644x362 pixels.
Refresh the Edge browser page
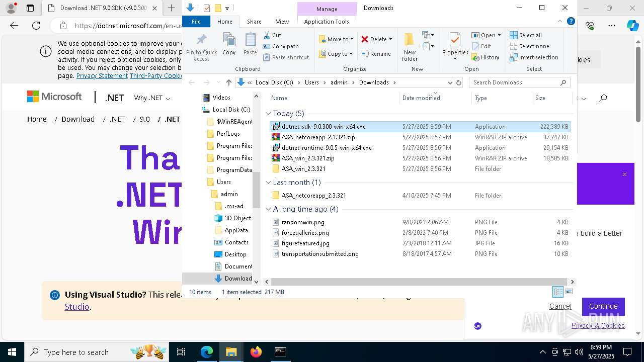[x=36, y=26]
